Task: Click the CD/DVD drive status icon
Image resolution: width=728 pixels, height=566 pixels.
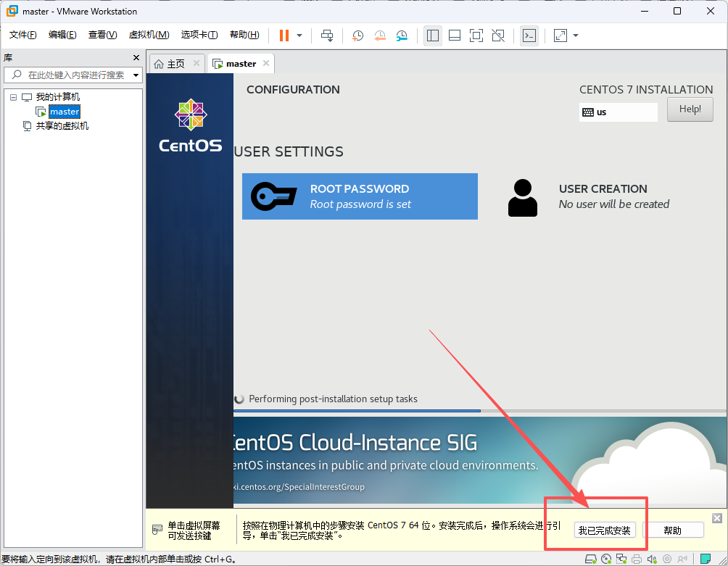Action: tap(606, 559)
